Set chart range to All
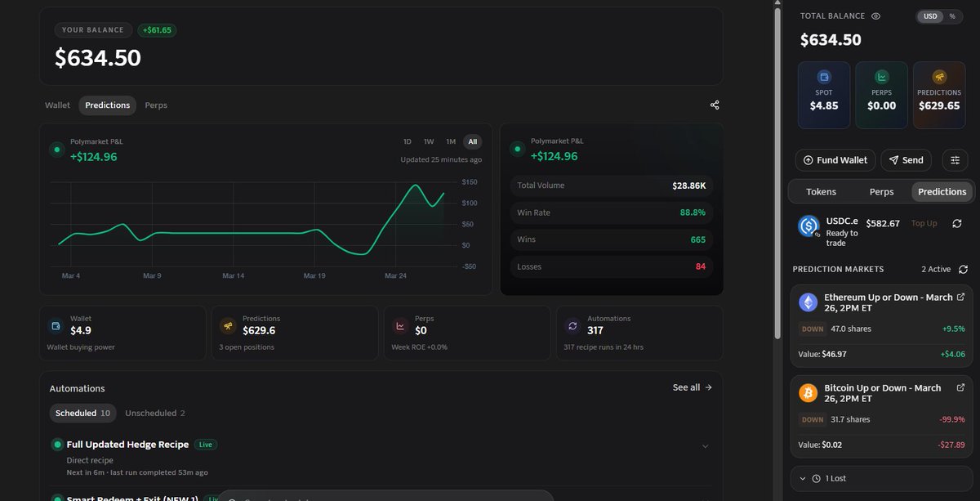Screen dimensions: 980x501 (473, 141)
